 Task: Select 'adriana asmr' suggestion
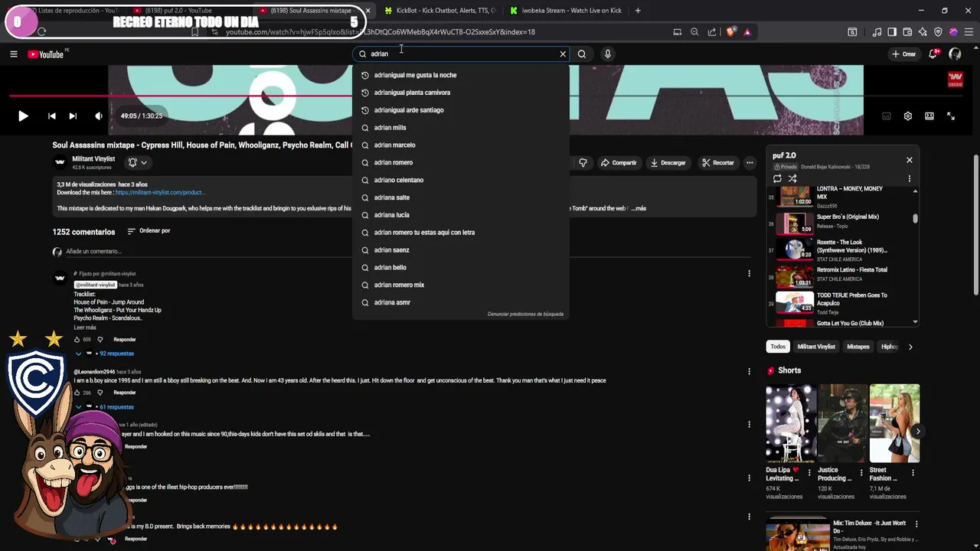[461, 302]
